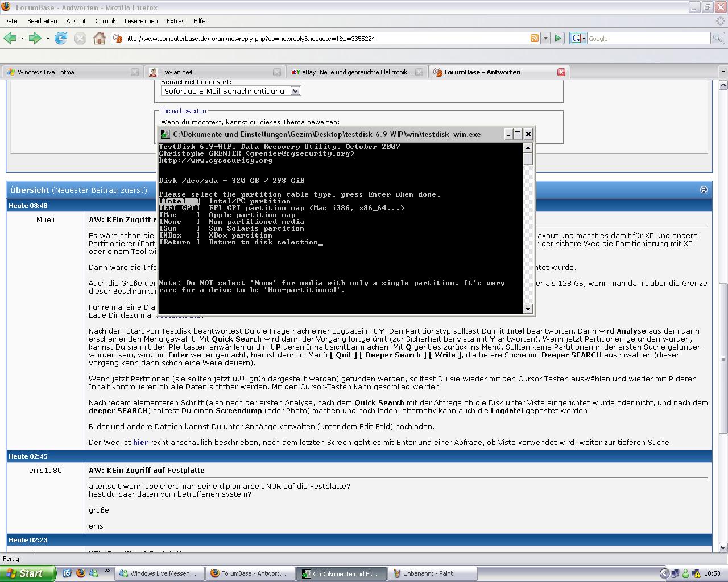Screen dimensions: 728x582
Task: Close the testdisk console window
Action: click(x=528, y=134)
